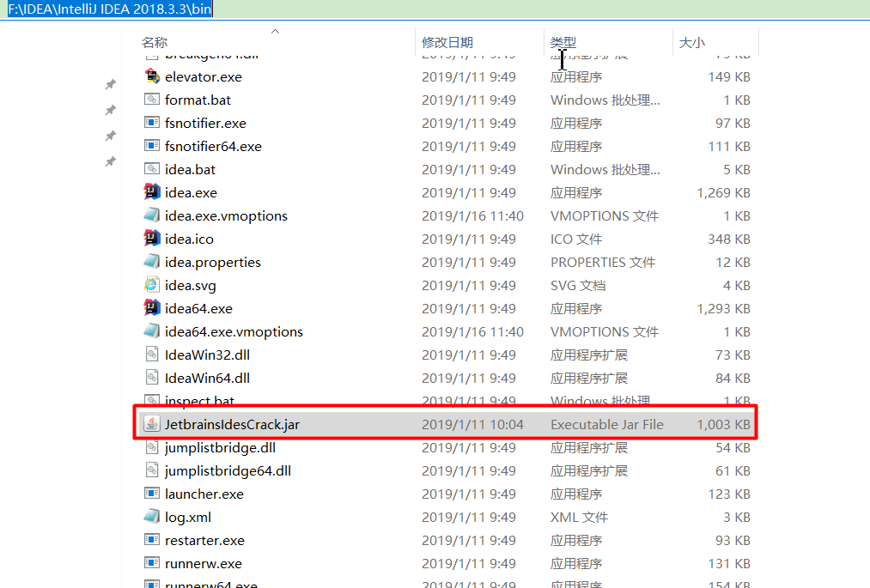Select the launcher.exe file name
Image resolution: width=870 pixels, height=588 pixels.
204,494
